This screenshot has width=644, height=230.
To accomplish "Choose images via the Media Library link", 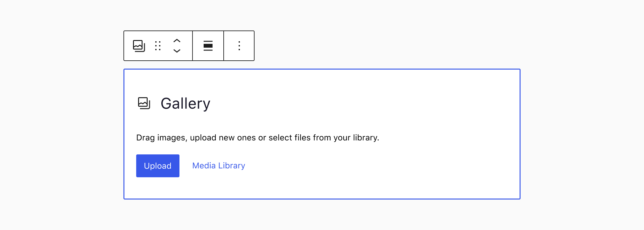I will click(219, 166).
